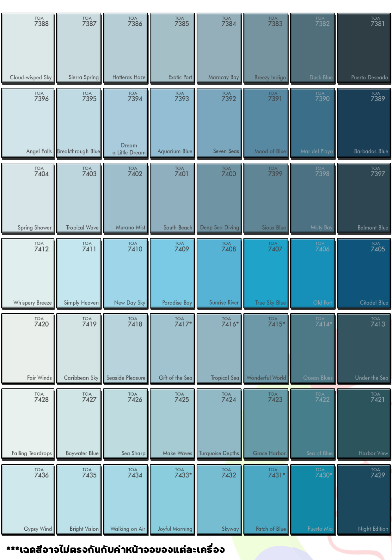Screen dimensions: 392x560
Task: Pick the Breezy Indigo 7383 swatch
Action: tap(266, 48)
